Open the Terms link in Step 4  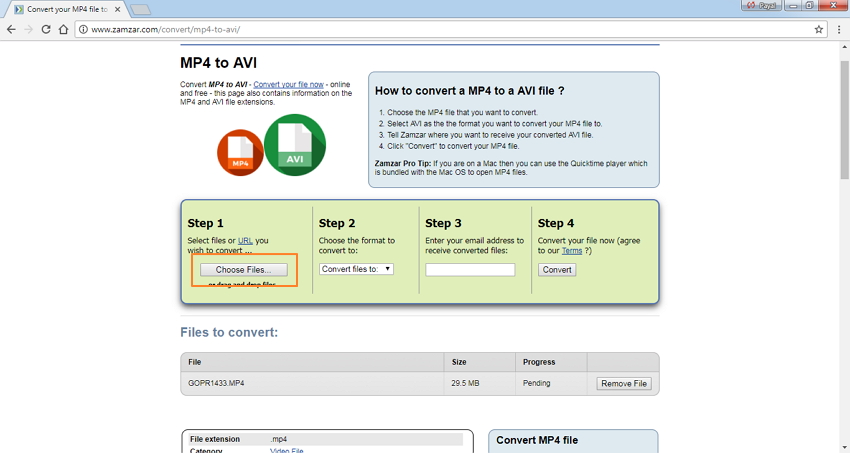571,251
